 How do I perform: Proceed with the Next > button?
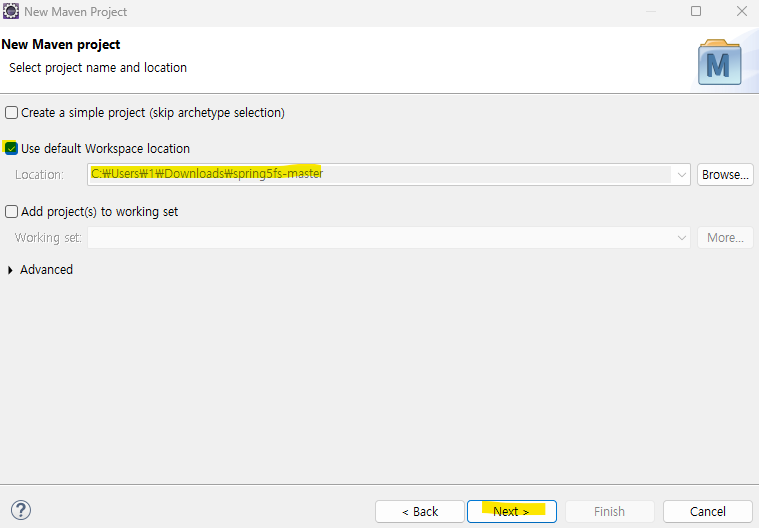[x=512, y=512]
